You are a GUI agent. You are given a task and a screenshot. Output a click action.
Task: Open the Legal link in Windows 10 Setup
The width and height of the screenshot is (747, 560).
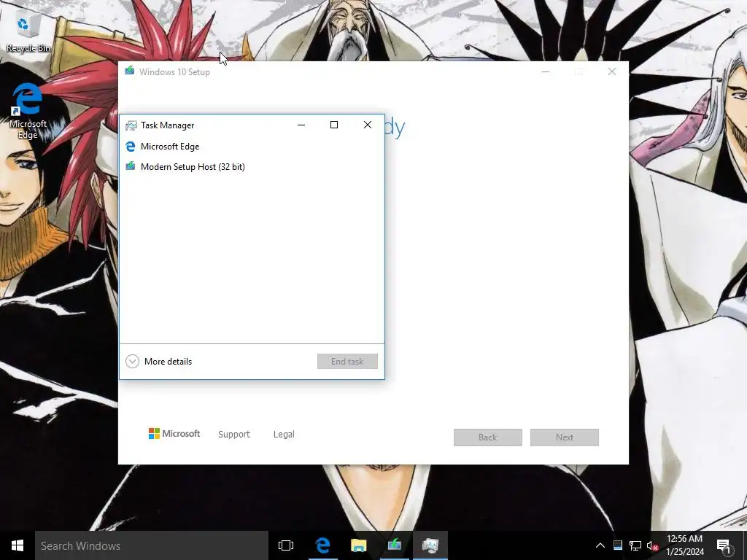tap(284, 435)
